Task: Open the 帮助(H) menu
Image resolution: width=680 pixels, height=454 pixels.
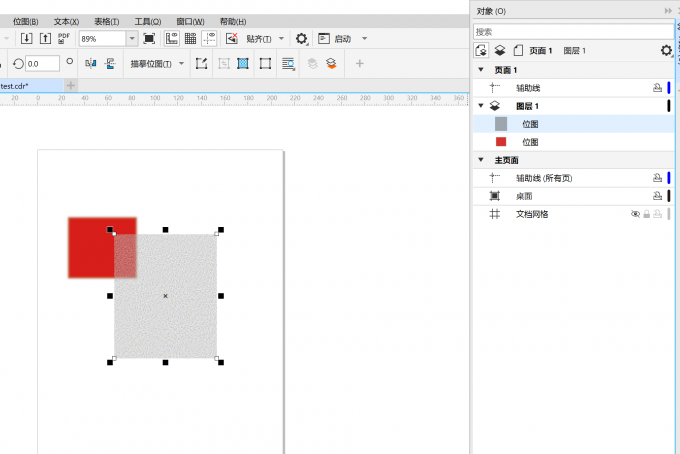Action: 233,22
